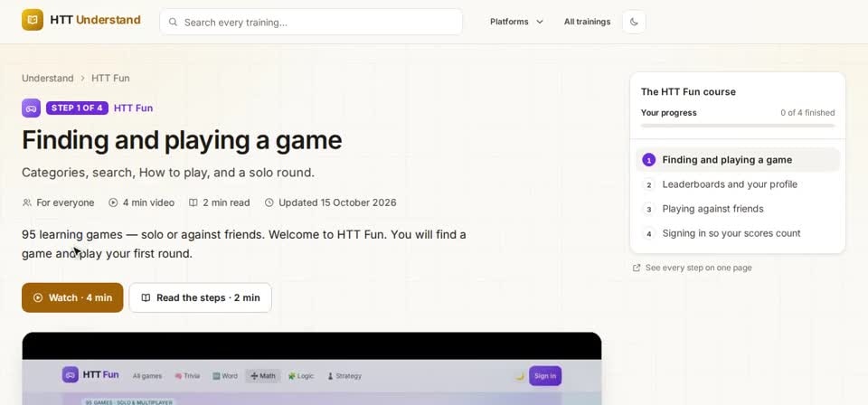Focus the Search every training field
868x405 pixels.
tap(311, 22)
